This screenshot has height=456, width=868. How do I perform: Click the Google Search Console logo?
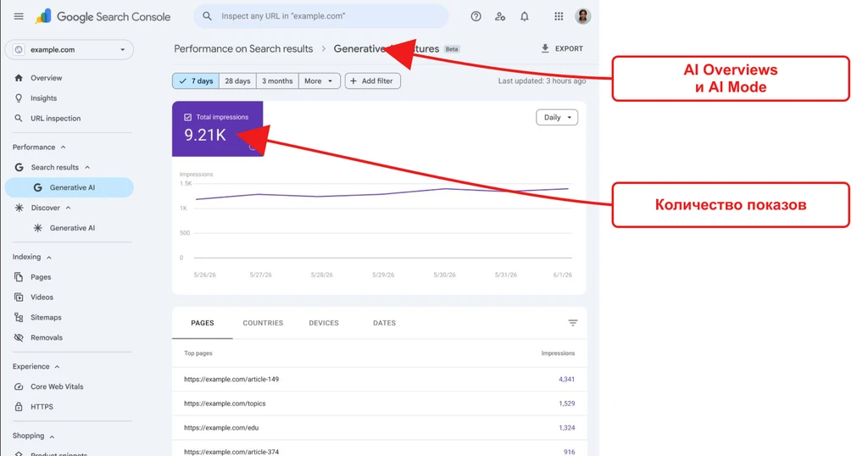[103, 17]
